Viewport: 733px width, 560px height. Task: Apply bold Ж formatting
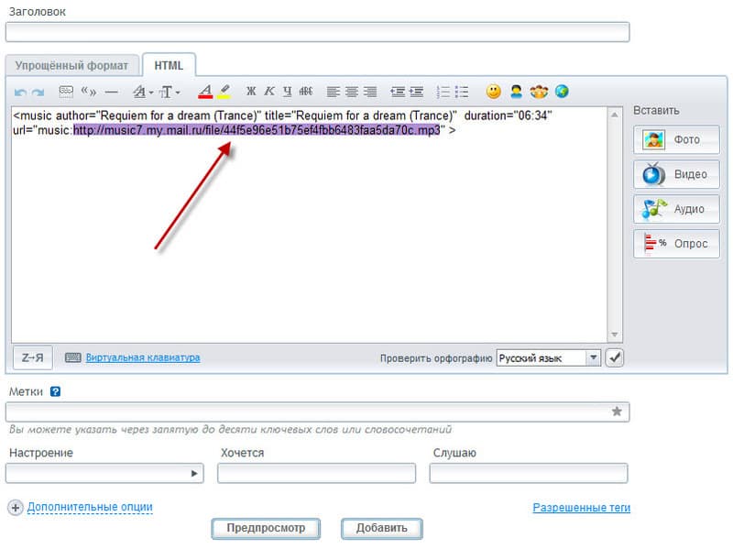point(251,91)
